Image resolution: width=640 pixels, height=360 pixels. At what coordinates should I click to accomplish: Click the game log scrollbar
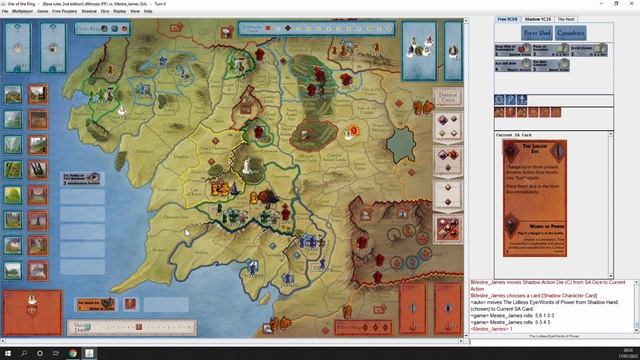(x=636, y=307)
